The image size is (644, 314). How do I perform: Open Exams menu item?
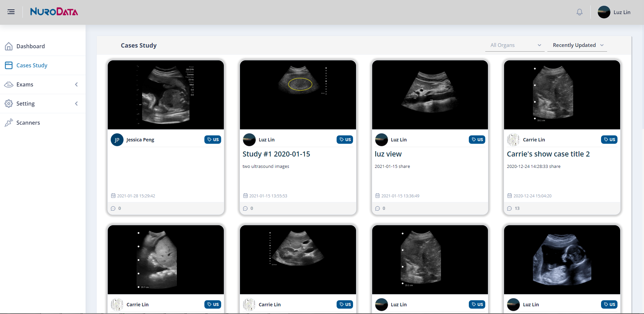point(43,84)
